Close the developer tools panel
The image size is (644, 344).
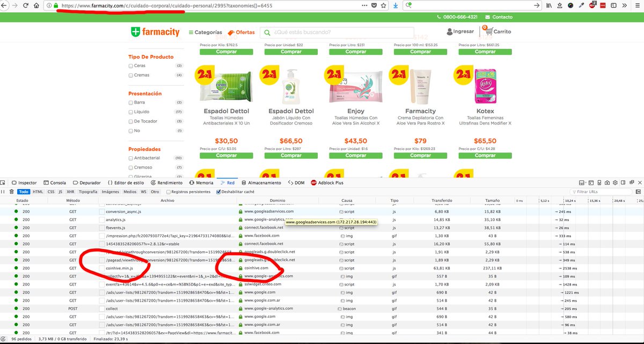(x=639, y=182)
